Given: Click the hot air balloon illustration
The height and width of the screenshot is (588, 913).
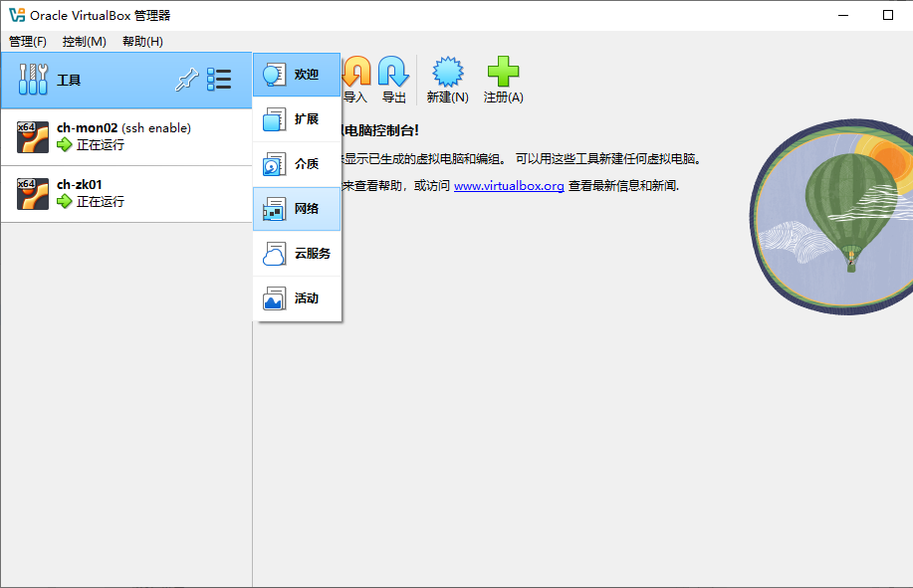Looking at the screenshot, I should (x=831, y=217).
